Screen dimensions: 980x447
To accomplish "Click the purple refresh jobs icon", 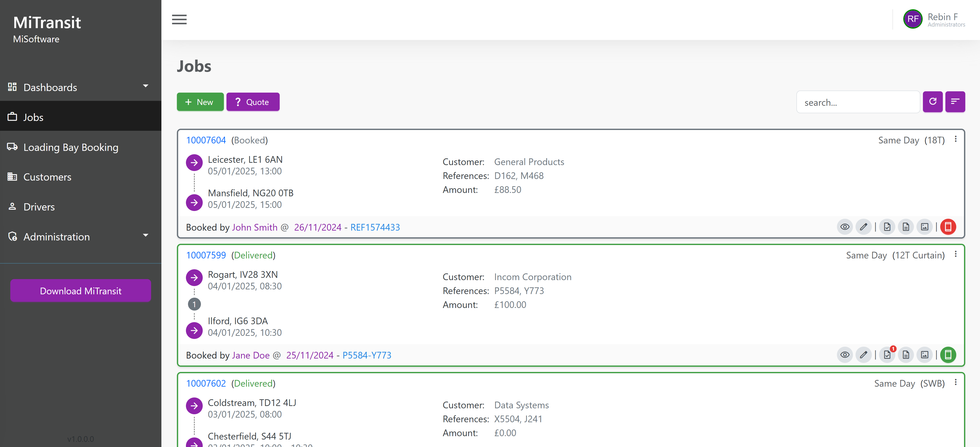I will tap(932, 101).
